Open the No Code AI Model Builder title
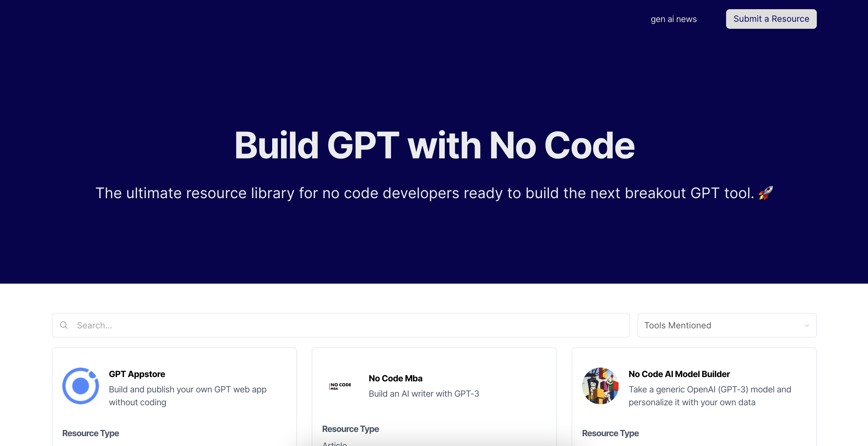This screenshot has height=446, width=868. pos(679,374)
